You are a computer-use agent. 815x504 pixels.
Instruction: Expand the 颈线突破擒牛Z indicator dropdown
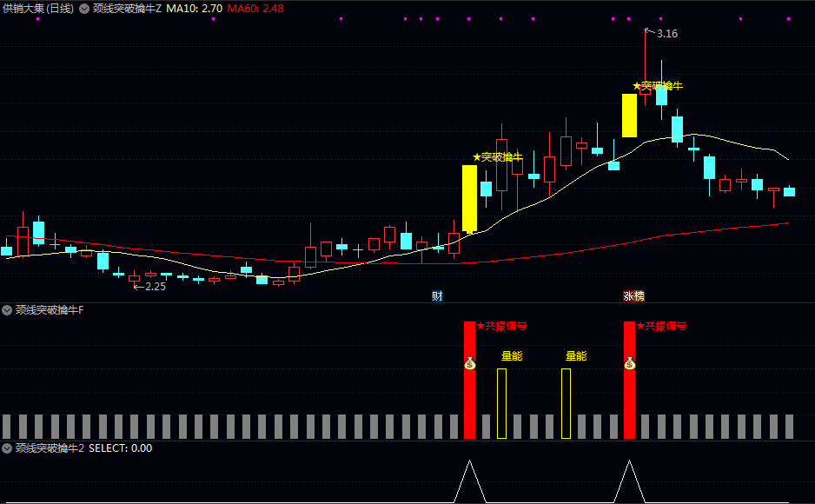click(83, 9)
